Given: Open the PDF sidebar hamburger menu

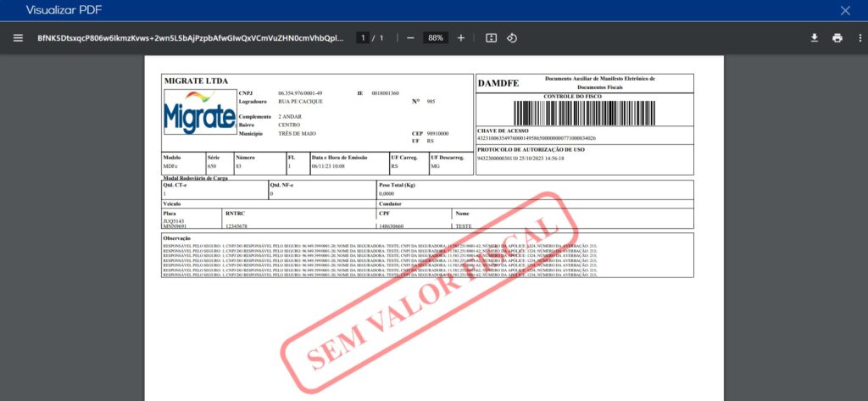Looking at the screenshot, I should [x=18, y=38].
